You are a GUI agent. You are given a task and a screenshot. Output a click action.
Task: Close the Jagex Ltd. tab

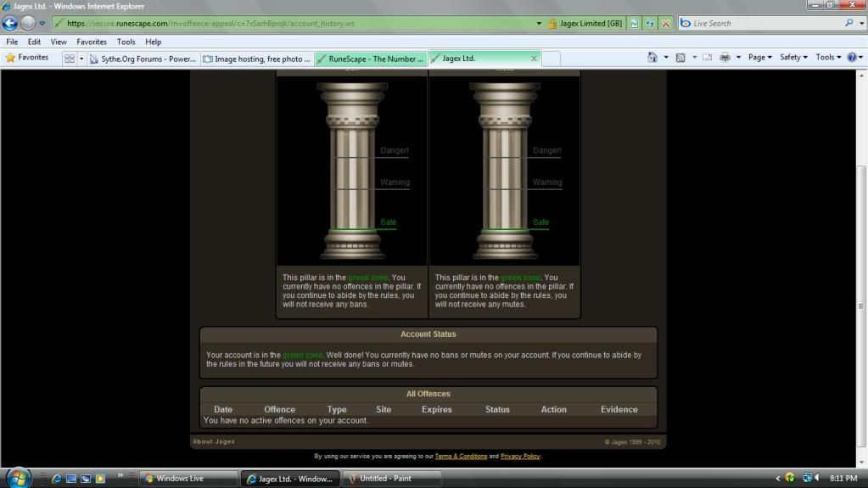[534, 59]
